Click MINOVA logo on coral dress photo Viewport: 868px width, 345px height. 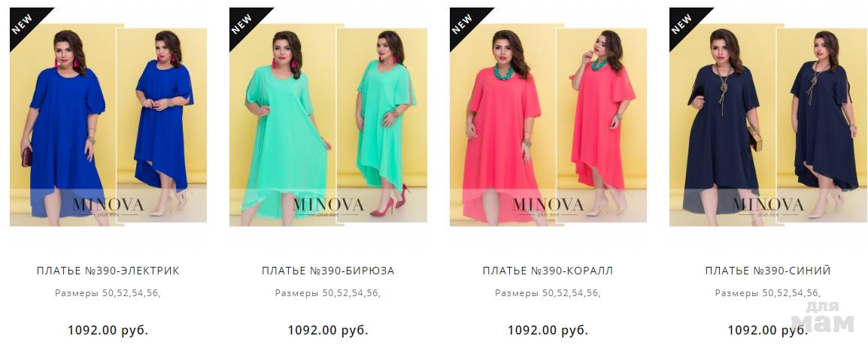tap(548, 206)
